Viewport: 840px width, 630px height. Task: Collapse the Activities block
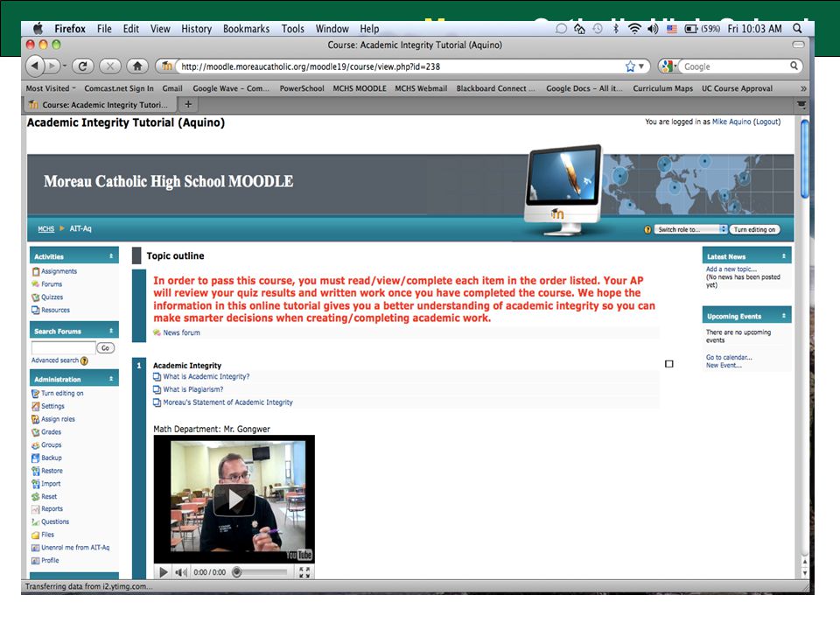pyautogui.click(x=111, y=256)
